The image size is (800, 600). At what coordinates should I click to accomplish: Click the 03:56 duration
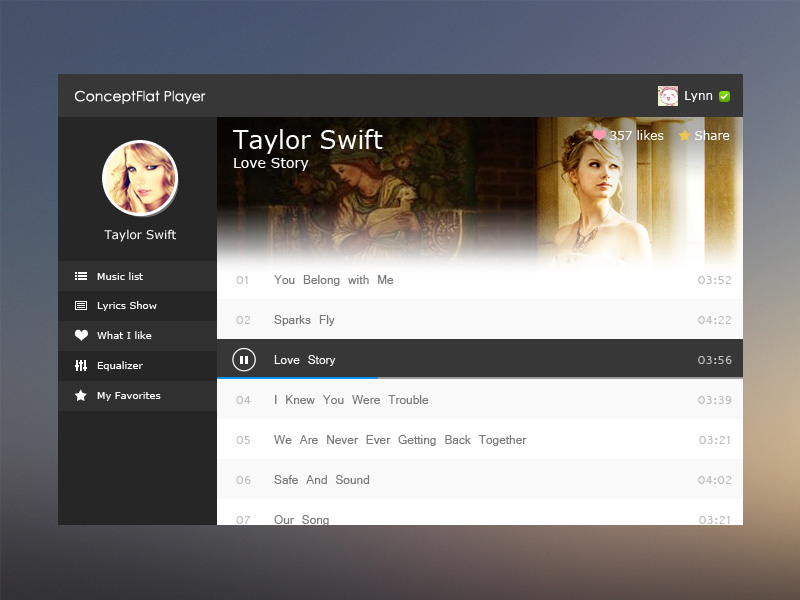715,360
